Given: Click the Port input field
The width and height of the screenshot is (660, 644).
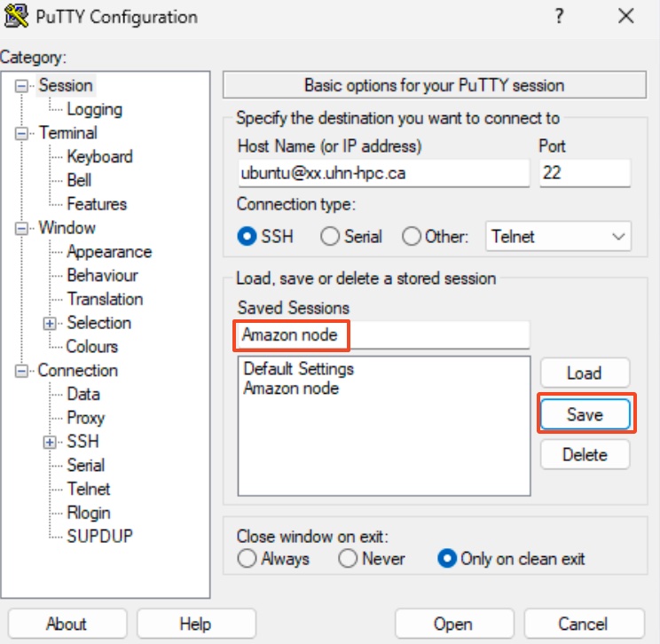Looking at the screenshot, I should tap(585, 173).
